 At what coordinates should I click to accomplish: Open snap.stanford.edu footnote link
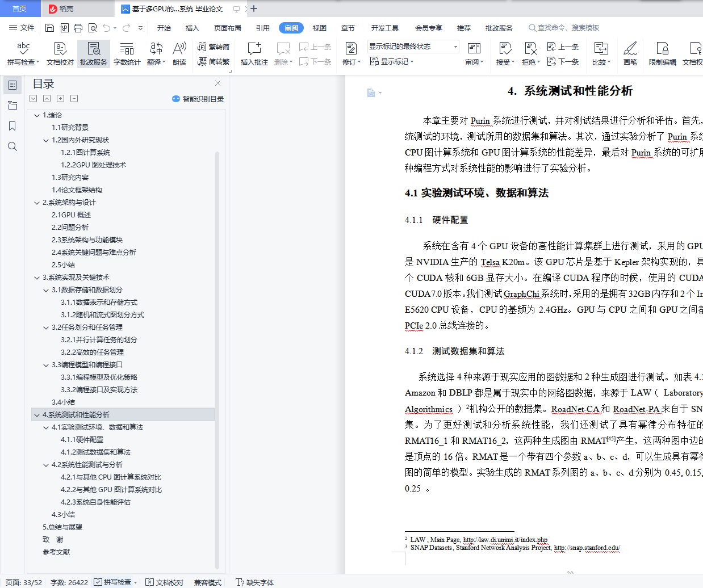(x=587, y=548)
